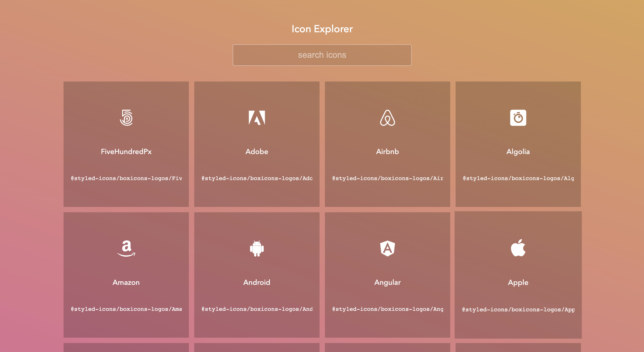Click the Algolia logo icon
The width and height of the screenshot is (644, 352).
click(x=518, y=118)
